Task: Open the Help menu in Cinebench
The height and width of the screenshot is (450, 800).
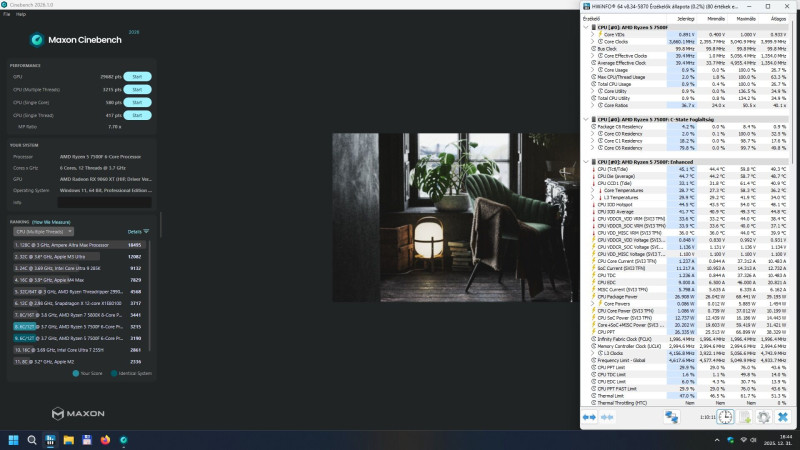Action: (x=20, y=14)
